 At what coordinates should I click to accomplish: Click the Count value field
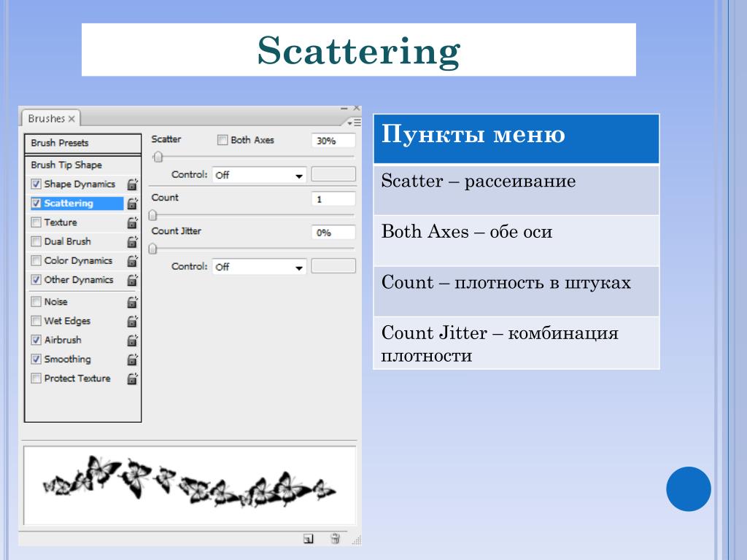(333, 199)
